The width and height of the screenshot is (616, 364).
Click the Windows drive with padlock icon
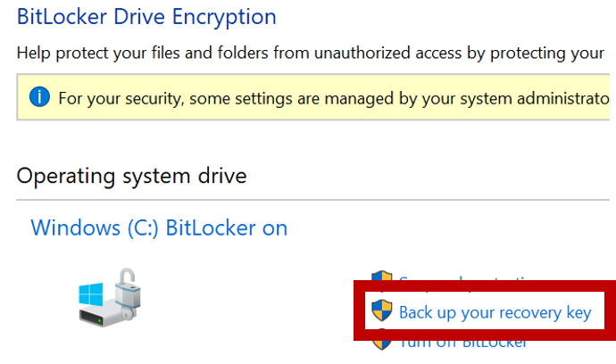[x=110, y=297]
